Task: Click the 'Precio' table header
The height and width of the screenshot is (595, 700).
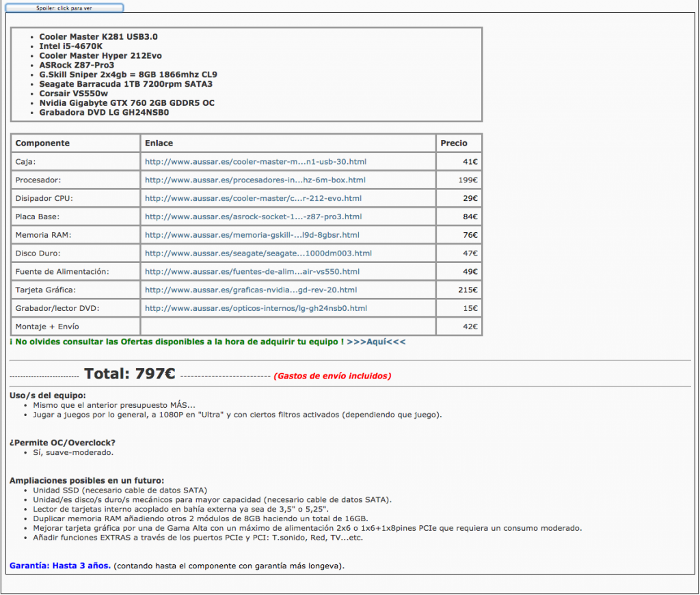Action: pos(459,143)
